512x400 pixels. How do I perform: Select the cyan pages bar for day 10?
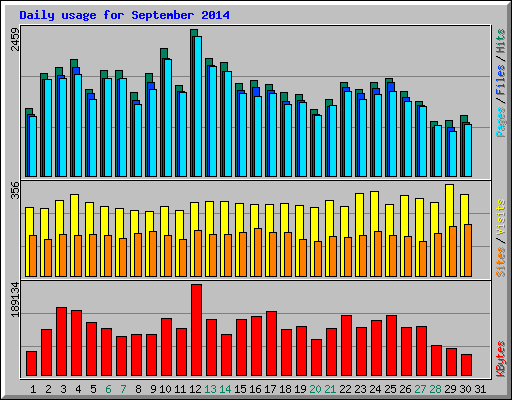click(168, 118)
